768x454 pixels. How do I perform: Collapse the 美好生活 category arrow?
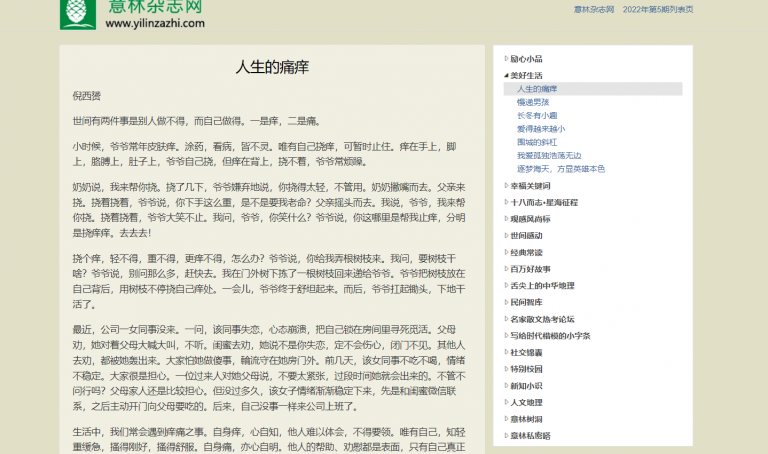(506, 75)
